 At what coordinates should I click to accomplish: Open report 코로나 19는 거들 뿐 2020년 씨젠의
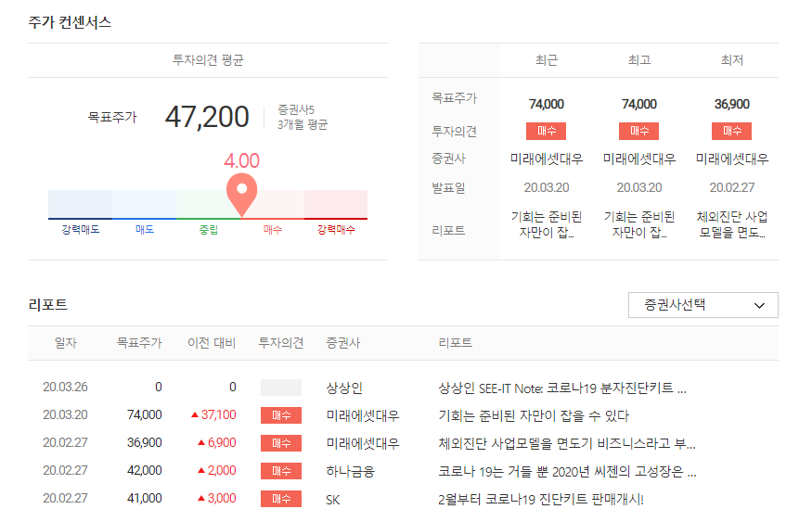[x=567, y=472]
